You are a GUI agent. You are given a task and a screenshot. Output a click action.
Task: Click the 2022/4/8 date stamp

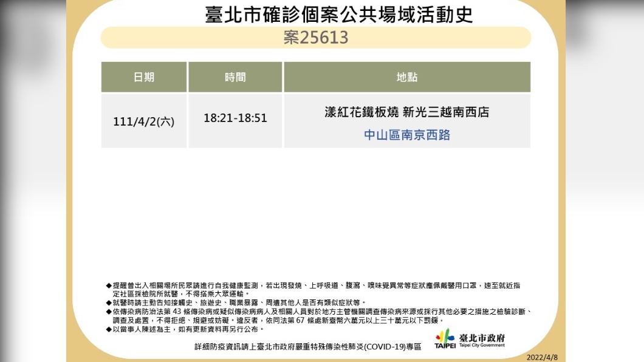pyautogui.click(x=542, y=358)
